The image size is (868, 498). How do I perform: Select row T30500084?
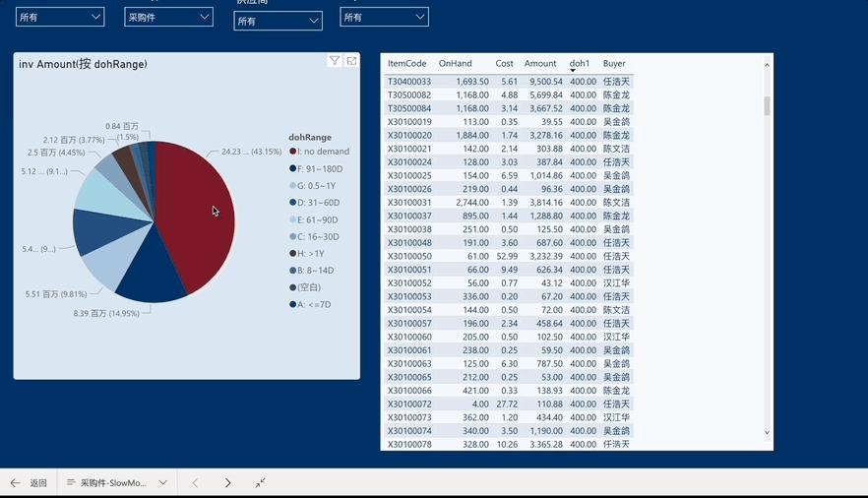click(508, 108)
